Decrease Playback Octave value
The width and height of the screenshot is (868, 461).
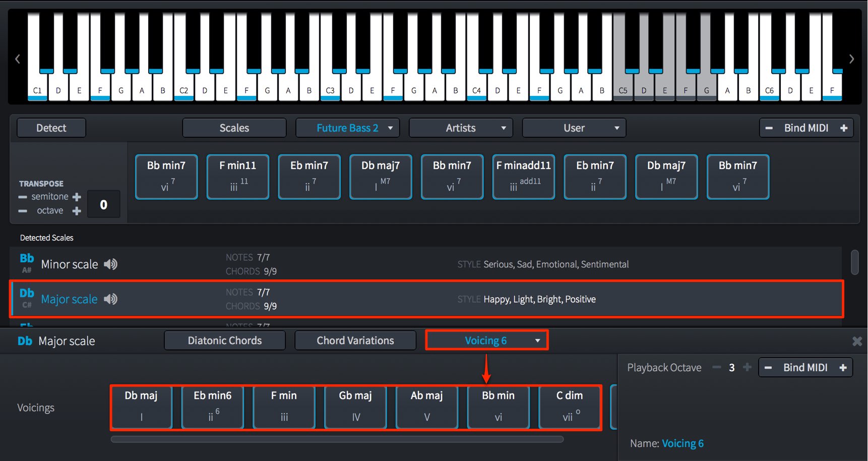tap(716, 367)
